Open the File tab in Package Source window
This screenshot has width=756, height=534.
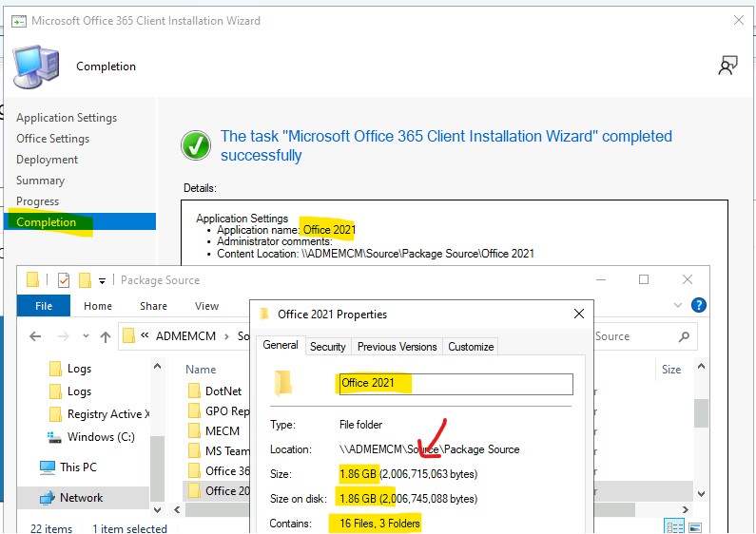pyautogui.click(x=44, y=306)
